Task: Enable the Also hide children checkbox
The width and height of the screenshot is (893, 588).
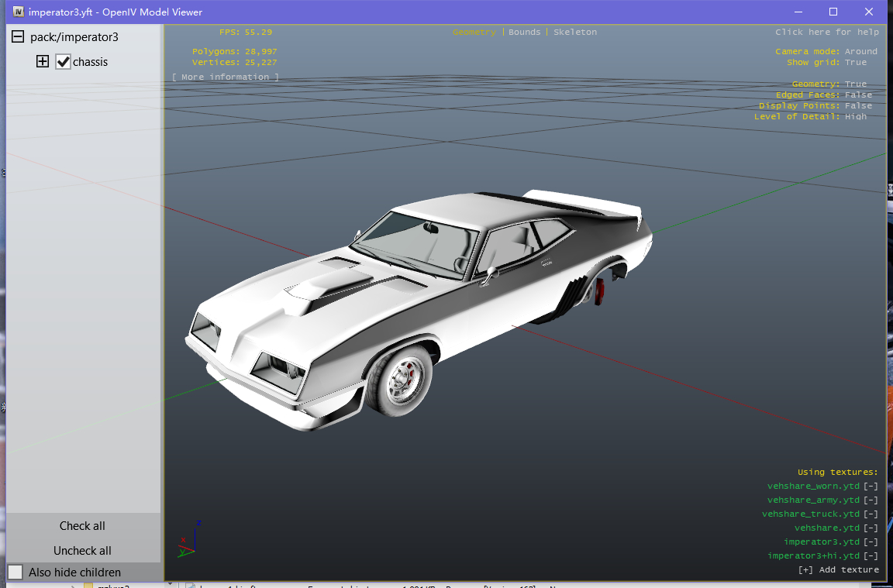Action: tap(16, 572)
